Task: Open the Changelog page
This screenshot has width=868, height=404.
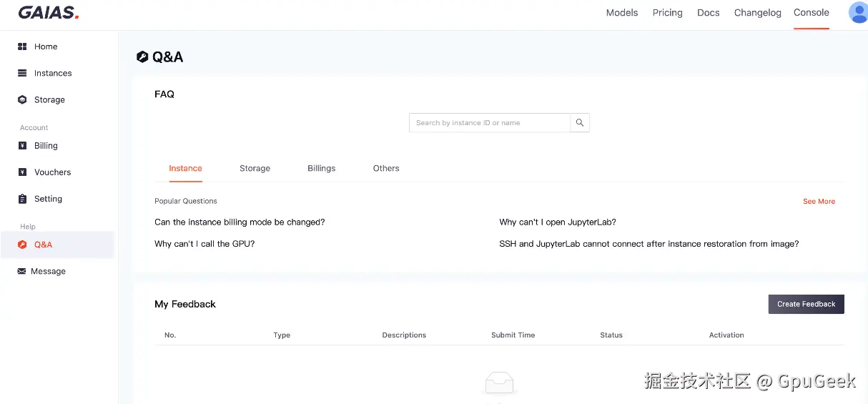Action: (x=757, y=13)
